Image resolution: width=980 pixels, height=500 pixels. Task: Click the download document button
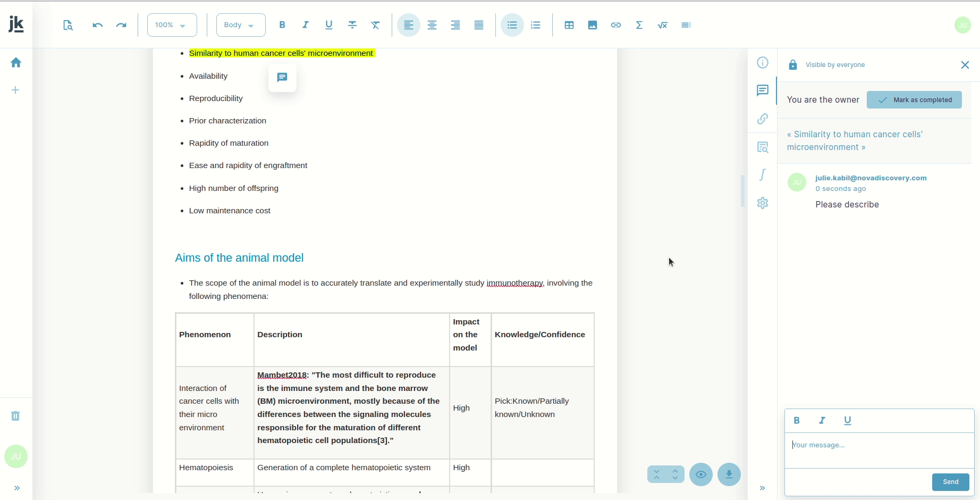click(x=729, y=474)
